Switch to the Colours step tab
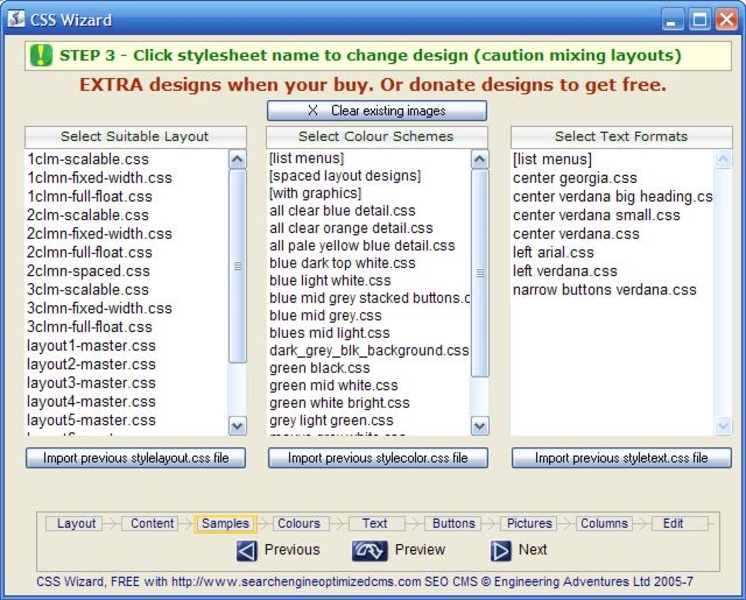Image resolution: width=746 pixels, height=600 pixels. point(299,523)
